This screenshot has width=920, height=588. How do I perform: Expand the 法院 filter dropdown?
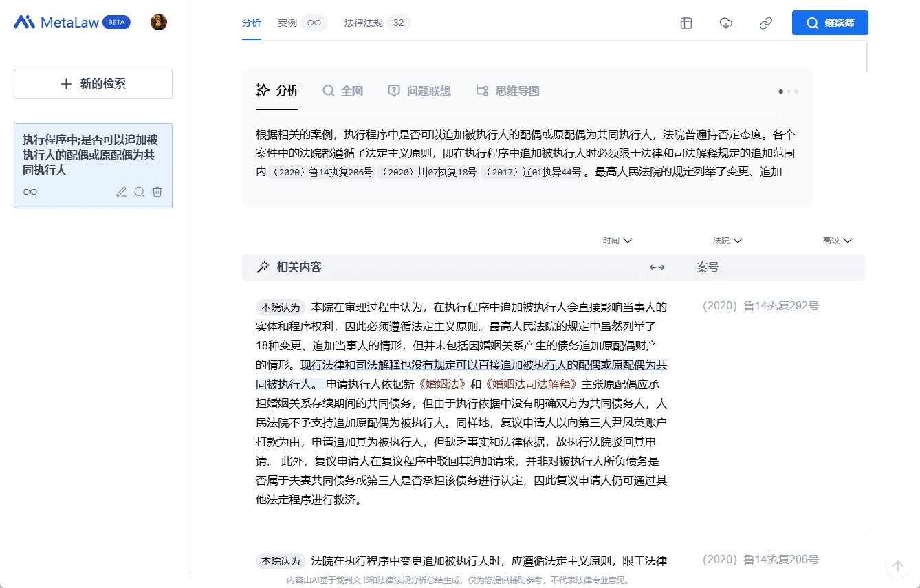[x=727, y=241]
